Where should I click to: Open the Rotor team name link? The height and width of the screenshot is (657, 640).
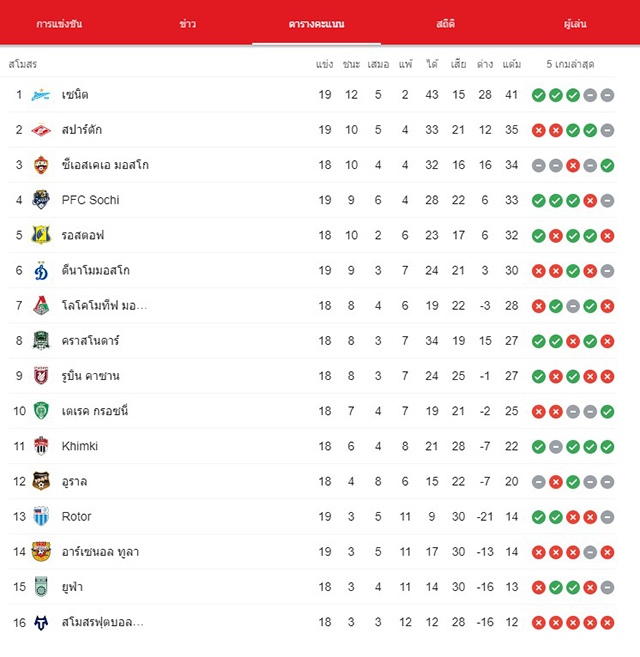coord(76,517)
